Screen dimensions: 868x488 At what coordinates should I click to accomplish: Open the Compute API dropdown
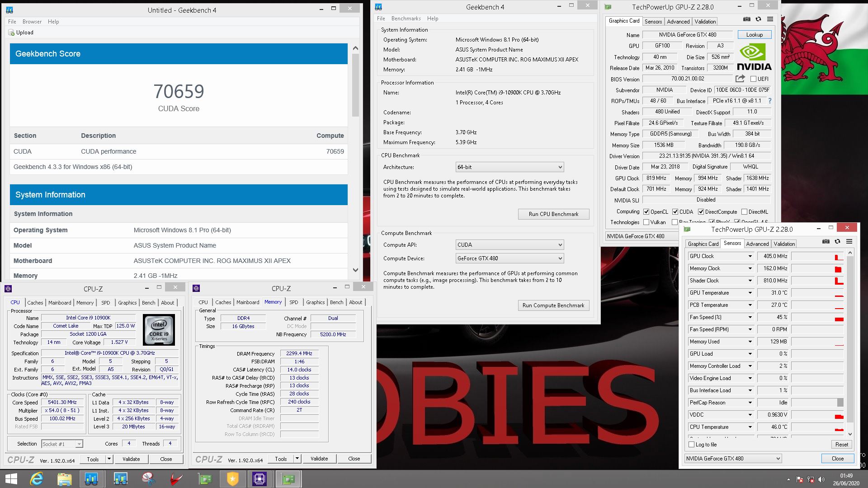[509, 244]
